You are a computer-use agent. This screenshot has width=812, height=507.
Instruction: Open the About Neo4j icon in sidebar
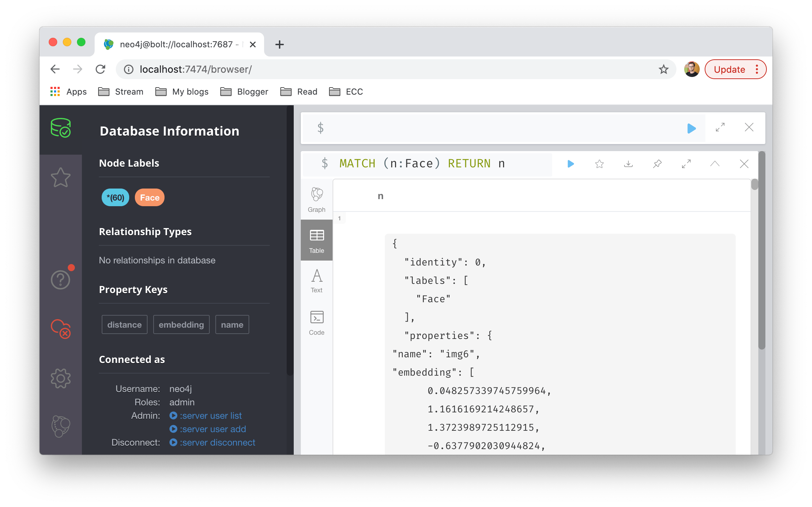pos(61,426)
